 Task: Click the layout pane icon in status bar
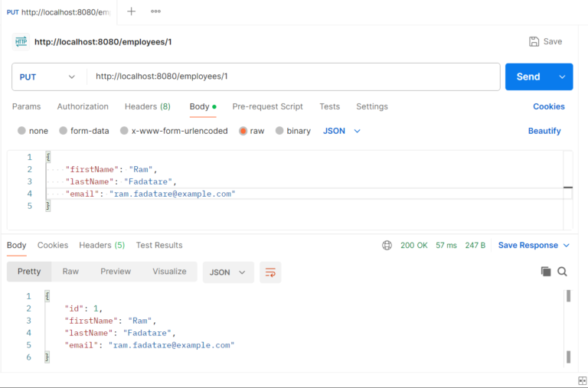click(583, 380)
